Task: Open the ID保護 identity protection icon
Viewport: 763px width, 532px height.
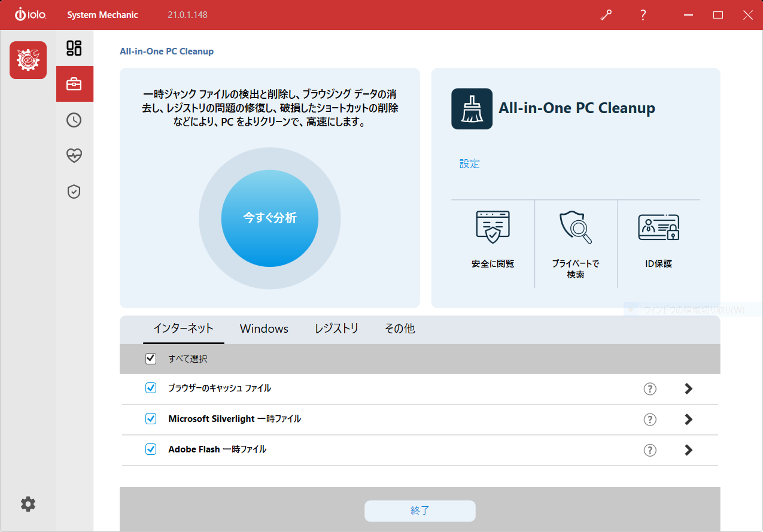Action: coord(658,227)
